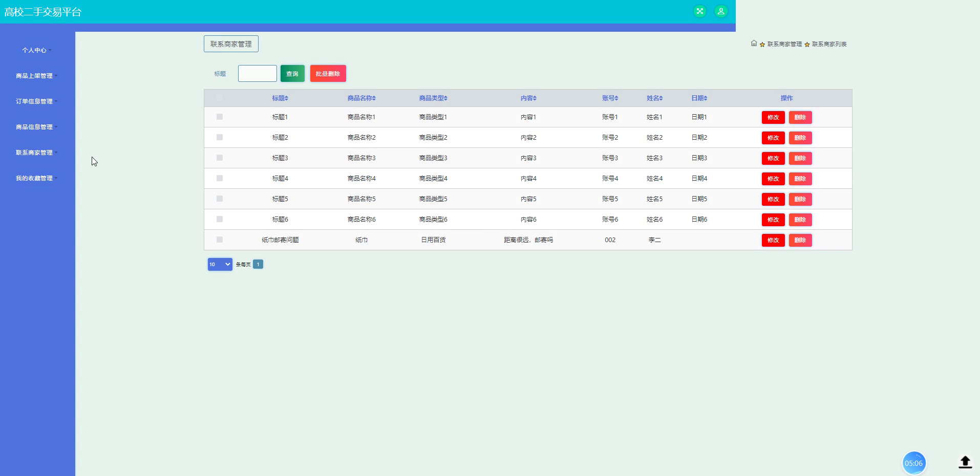
Task: Click the 联系商家管理 page title button
Action: click(x=231, y=44)
